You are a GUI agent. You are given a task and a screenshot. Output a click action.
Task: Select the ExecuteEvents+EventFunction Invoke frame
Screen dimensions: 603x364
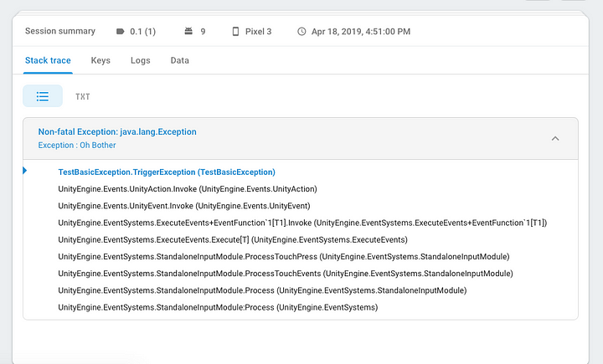point(302,223)
